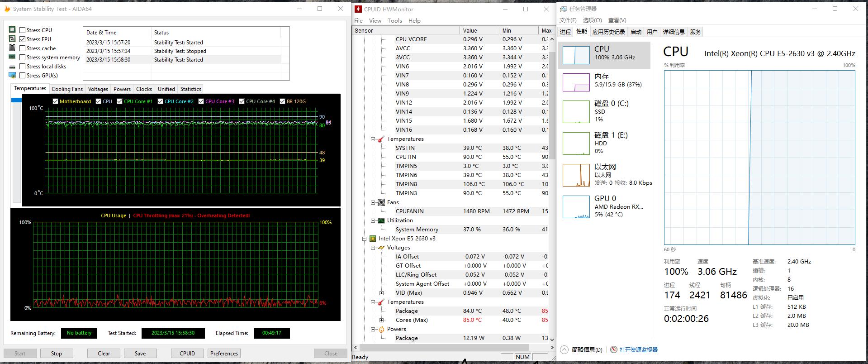Screen dimensions: 868x364
Task: Switch to the Cooling Fans tab
Action: (x=67, y=89)
